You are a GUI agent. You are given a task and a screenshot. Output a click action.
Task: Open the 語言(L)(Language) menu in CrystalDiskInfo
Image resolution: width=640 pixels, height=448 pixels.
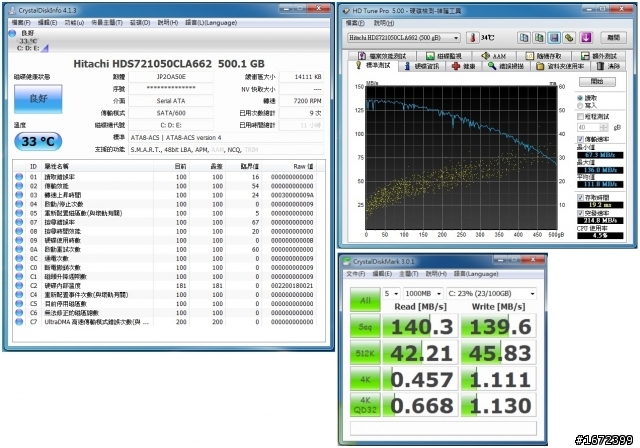click(x=211, y=23)
